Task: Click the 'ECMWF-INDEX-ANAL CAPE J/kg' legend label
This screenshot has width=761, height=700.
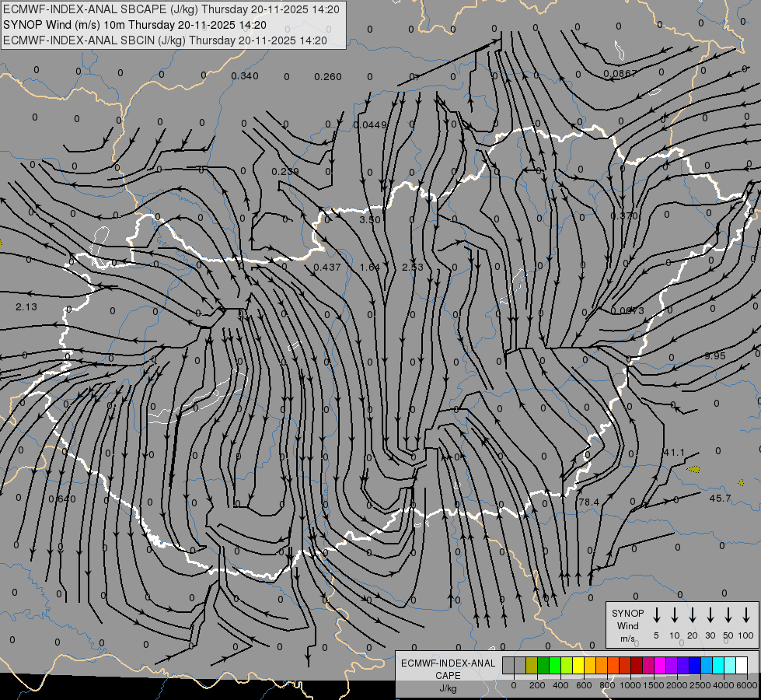Action: coord(448,675)
